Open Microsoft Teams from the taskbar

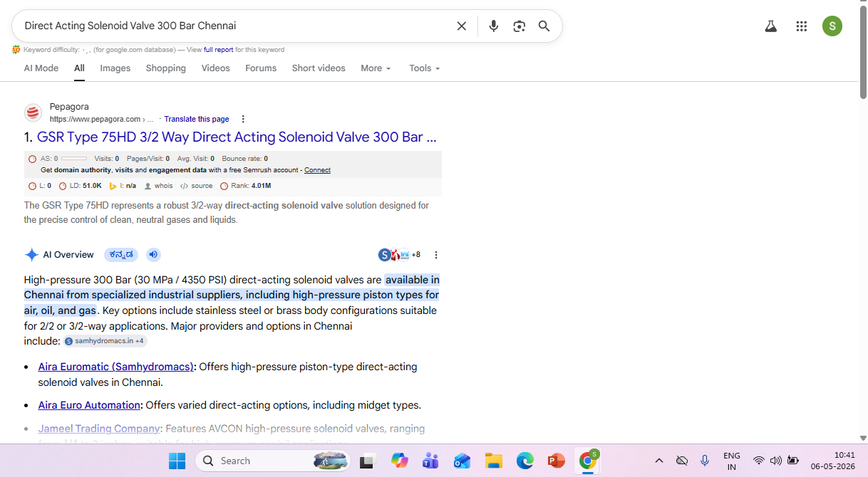(x=430, y=461)
